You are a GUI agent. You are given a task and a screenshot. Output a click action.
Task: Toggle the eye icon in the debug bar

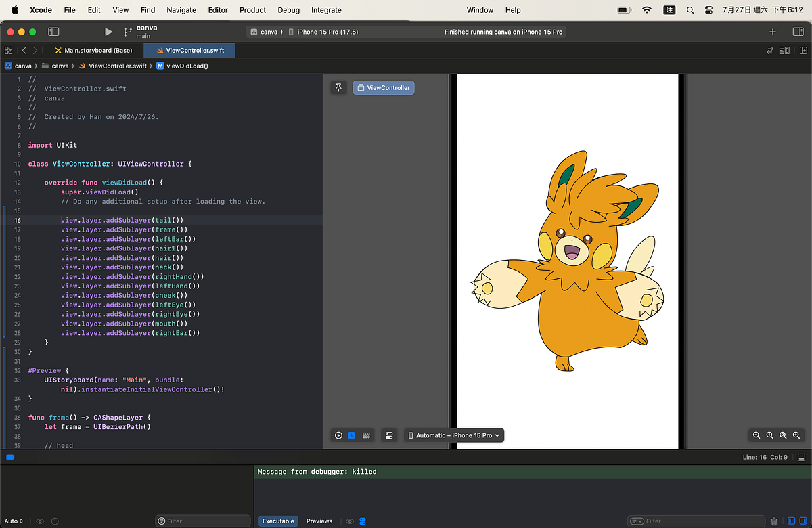[x=351, y=521]
